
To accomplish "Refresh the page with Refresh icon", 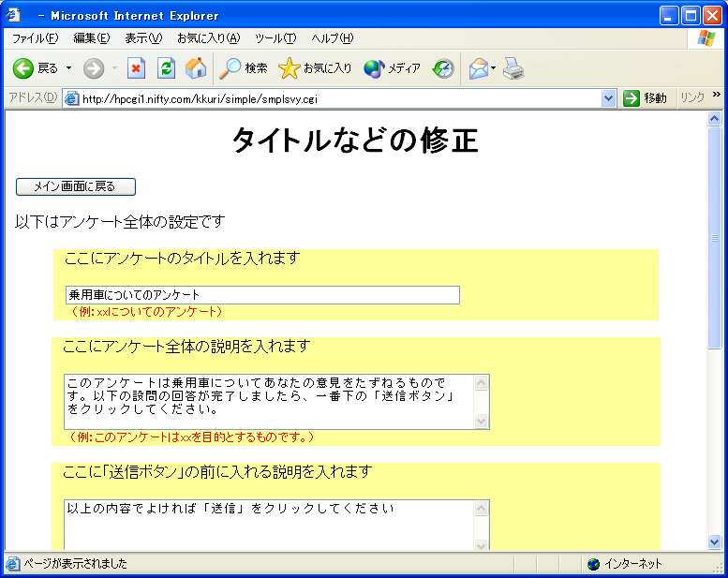I will click(x=166, y=68).
